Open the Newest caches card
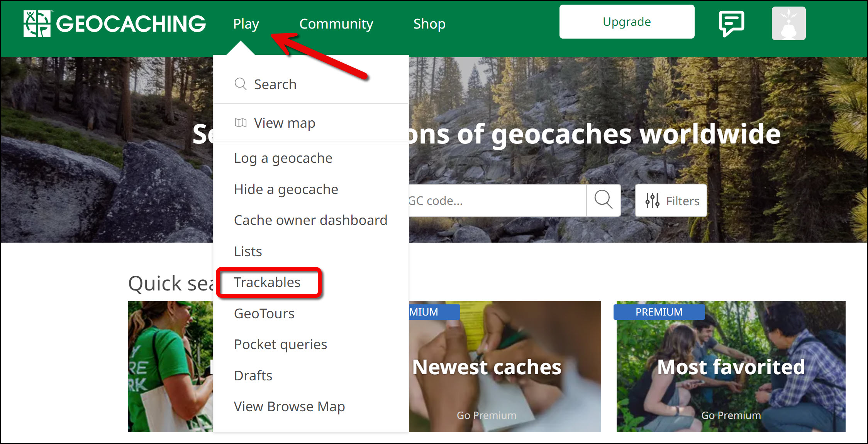868x444 pixels. 505,366
